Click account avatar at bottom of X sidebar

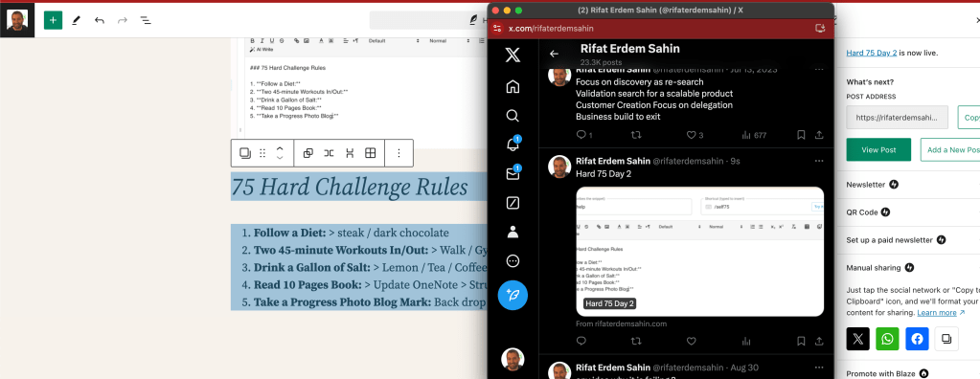(513, 359)
